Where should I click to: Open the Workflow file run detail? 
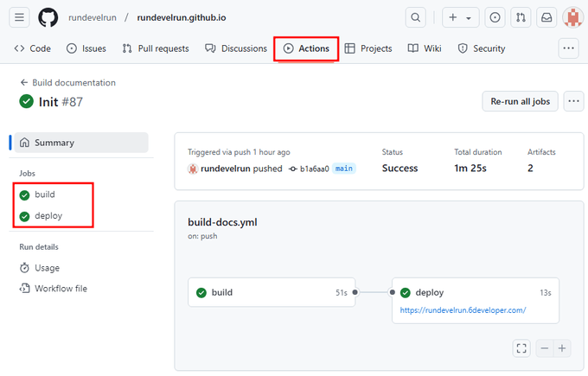pos(60,289)
